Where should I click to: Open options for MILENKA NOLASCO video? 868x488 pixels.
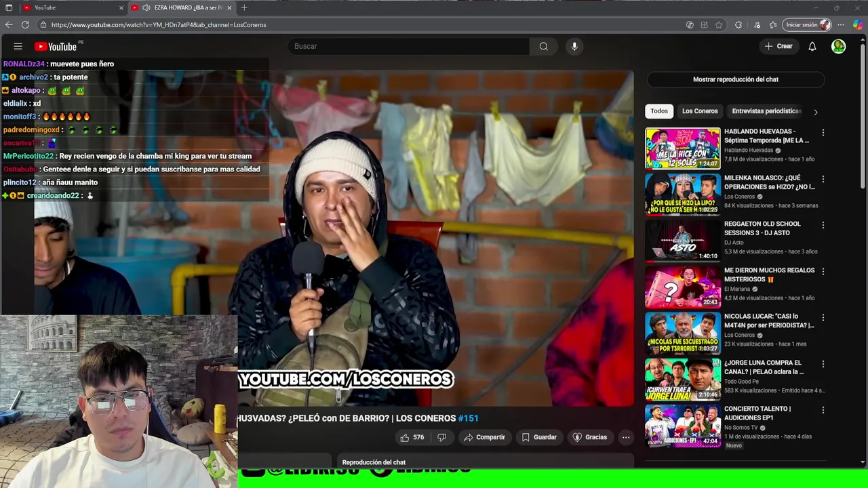823,179
